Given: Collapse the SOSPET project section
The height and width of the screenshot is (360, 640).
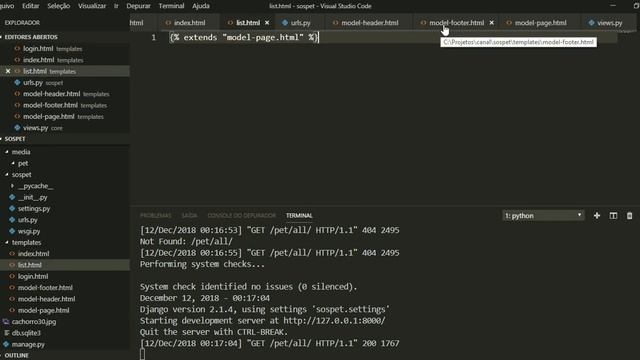Looking at the screenshot, I should 15,139.
